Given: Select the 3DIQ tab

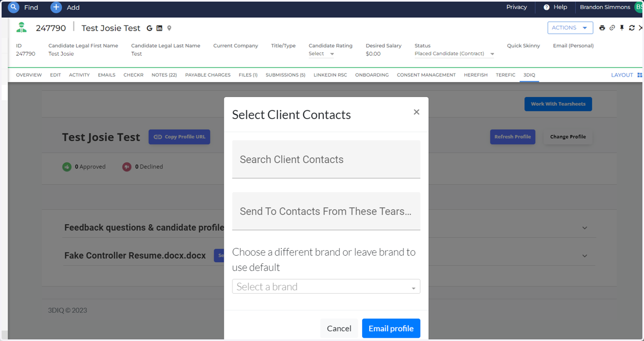Looking at the screenshot, I should [529, 75].
